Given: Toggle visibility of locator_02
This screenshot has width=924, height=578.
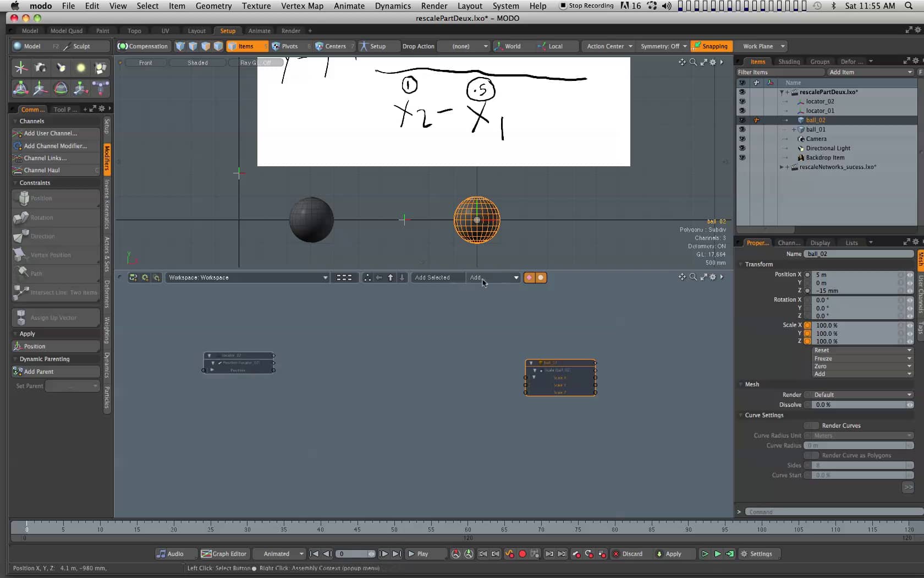Looking at the screenshot, I should 742,101.
